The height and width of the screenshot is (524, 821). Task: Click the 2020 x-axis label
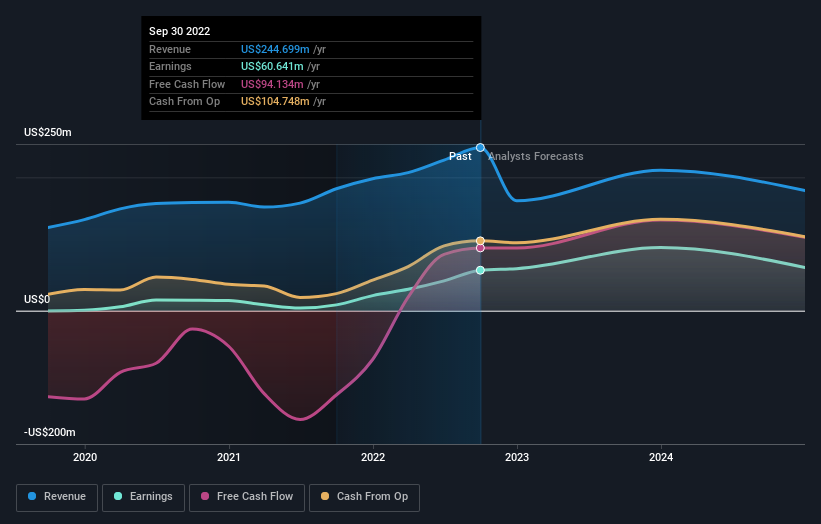click(x=85, y=457)
